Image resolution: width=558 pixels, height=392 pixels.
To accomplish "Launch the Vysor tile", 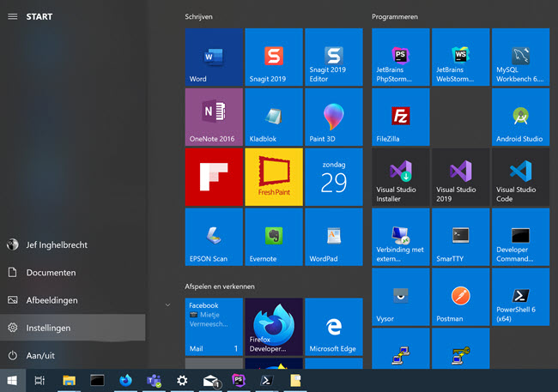I will [401, 297].
